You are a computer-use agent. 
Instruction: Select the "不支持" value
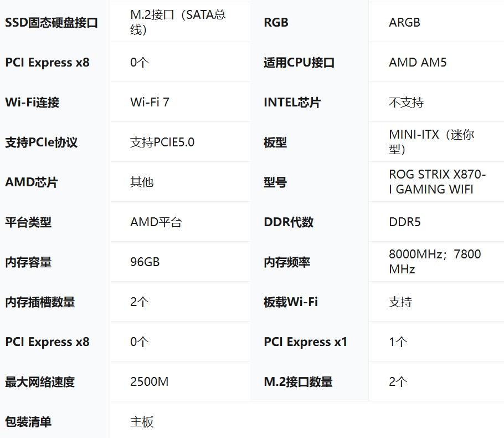click(x=406, y=103)
